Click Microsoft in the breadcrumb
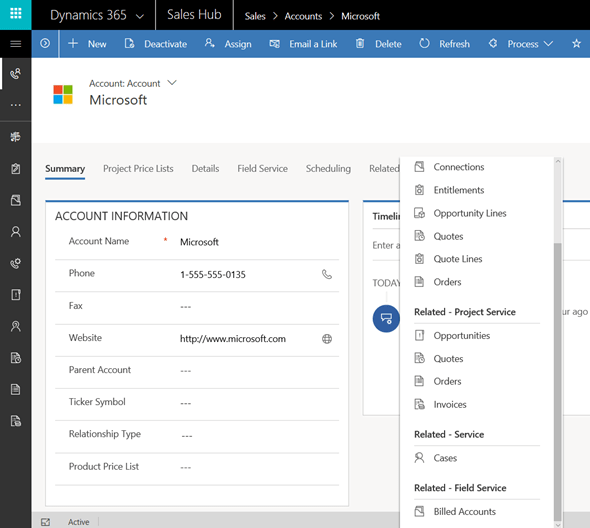The image size is (590, 528). 360,16
